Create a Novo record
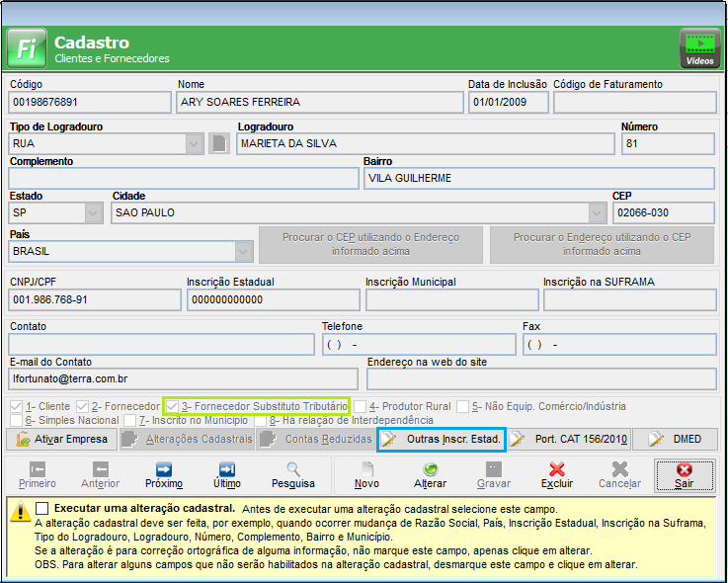 point(366,475)
